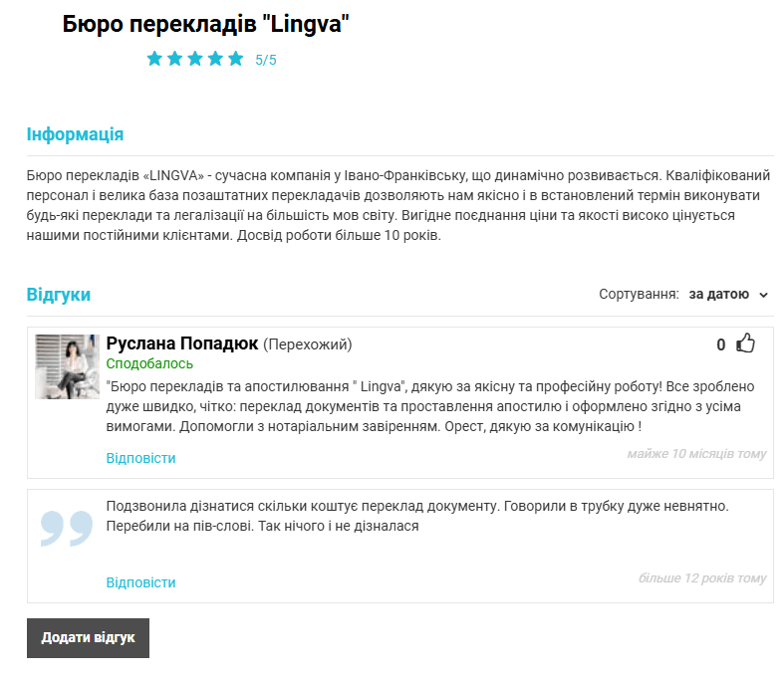
Task: Click the "(Перехожий)" label next to reviewer name
Action: pos(308,344)
